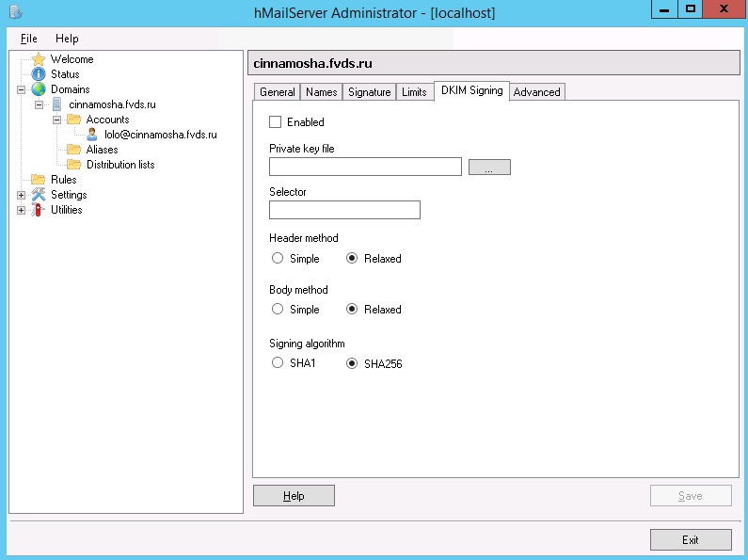748x560 pixels.
Task: Select Relaxed body method
Action: click(352, 309)
